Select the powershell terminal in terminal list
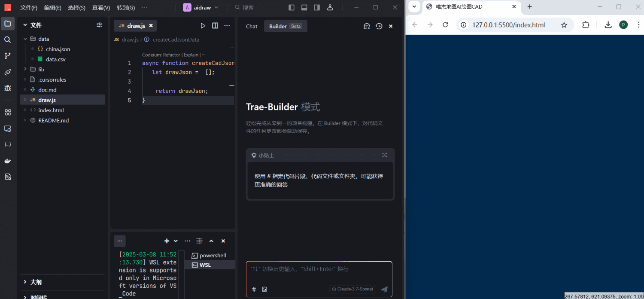Screen dimensions: 644x299 213,255
